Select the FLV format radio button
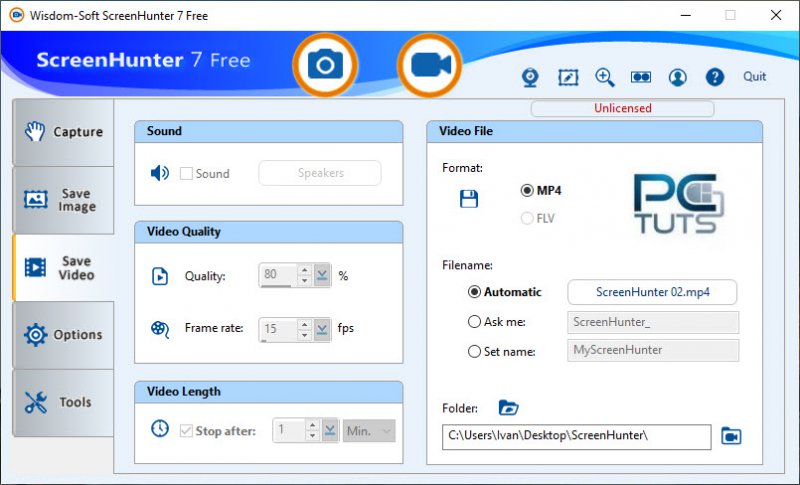 (x=527, y=218)
